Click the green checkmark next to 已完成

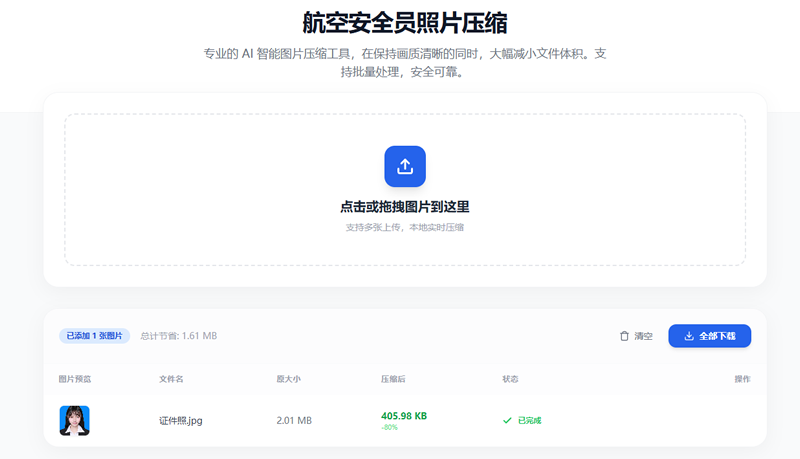point(507,421)
